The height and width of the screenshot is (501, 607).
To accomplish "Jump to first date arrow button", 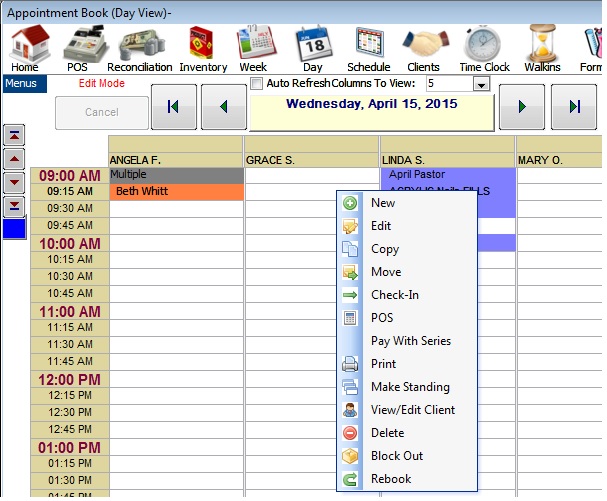I will (x=174, y=107).
